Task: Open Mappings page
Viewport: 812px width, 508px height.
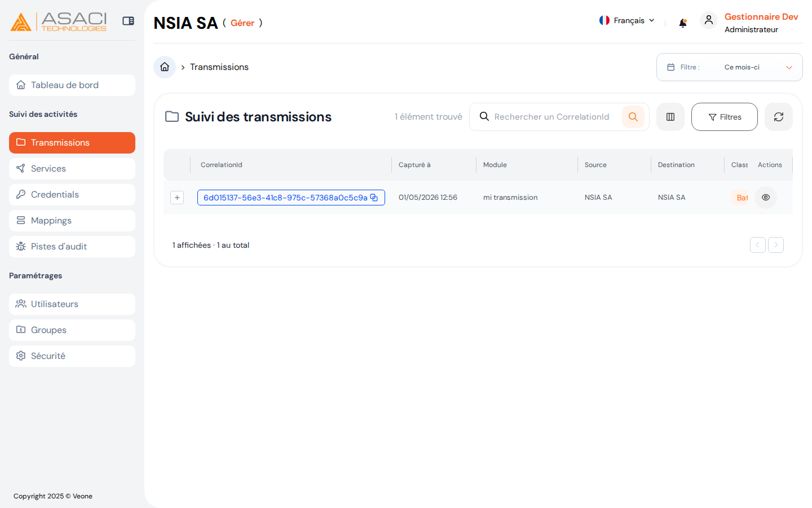Action: click(72, 221)
